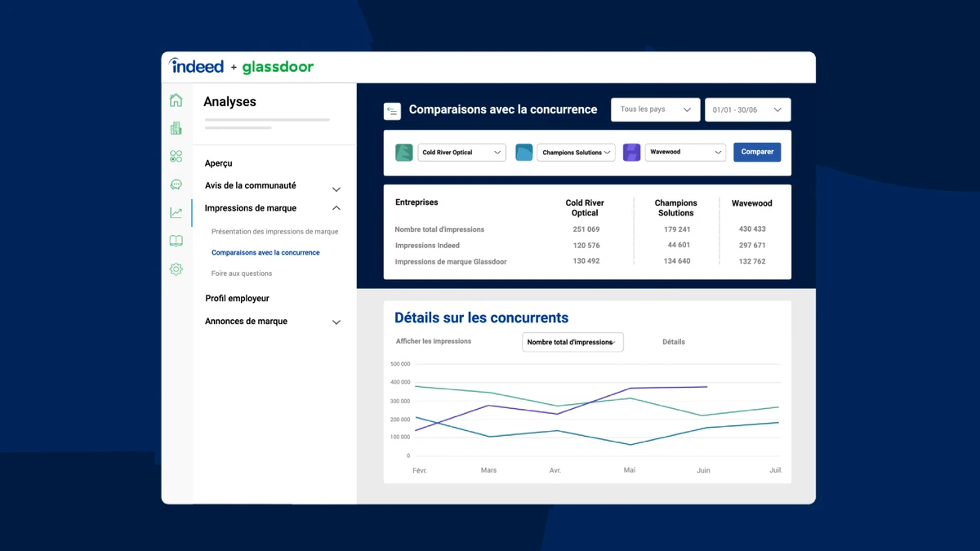Open the 01/01 - 30/06 date range dropdown
Screen dimensions: 980x551
click(x=748, y=110)
